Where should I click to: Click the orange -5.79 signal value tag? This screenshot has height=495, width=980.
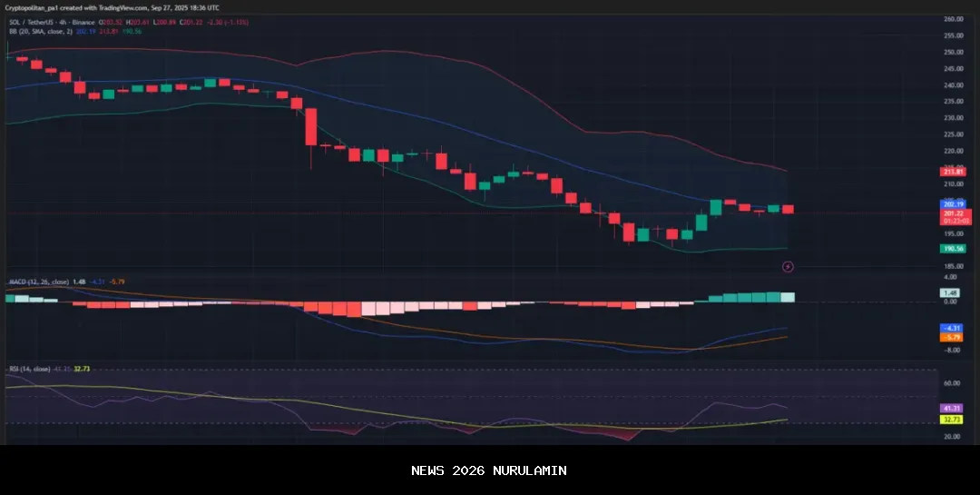(x=953, y=337)
